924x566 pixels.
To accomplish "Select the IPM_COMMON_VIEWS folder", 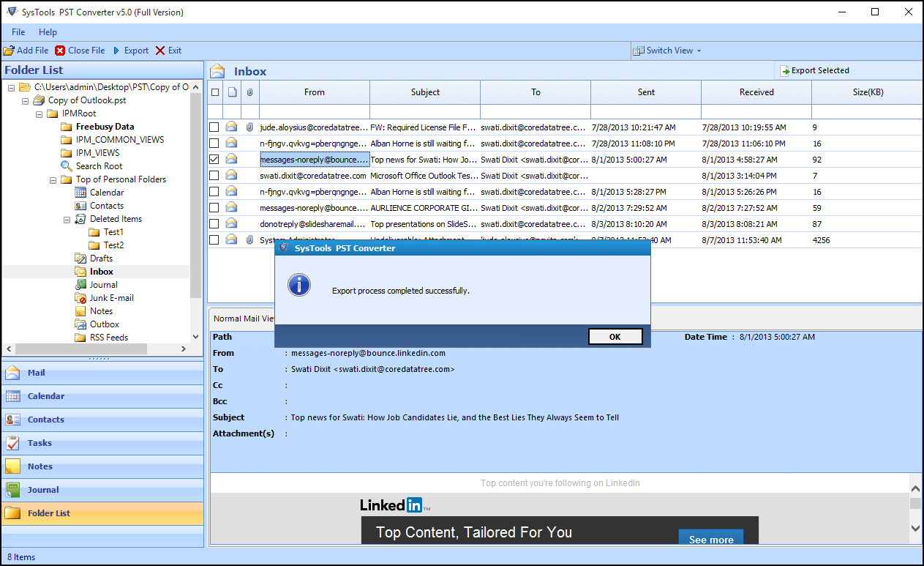I will (120, 140).
